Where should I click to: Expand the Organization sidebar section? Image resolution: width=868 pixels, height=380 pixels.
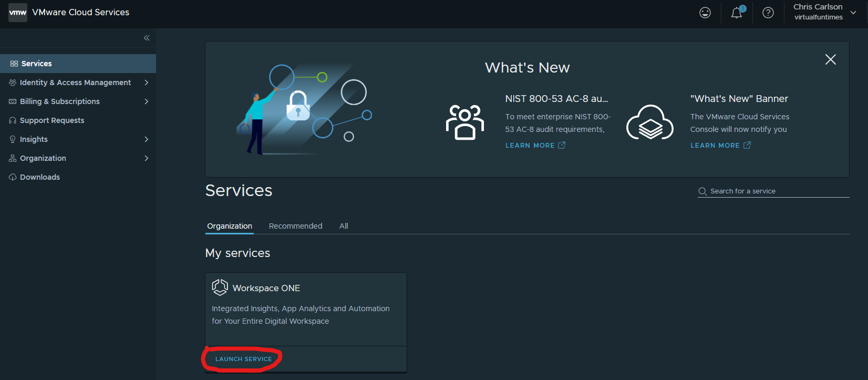click(78, 158)
